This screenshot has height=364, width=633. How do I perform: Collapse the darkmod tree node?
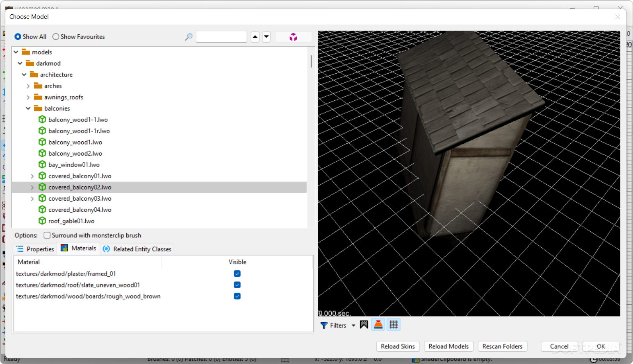[20, 63]
